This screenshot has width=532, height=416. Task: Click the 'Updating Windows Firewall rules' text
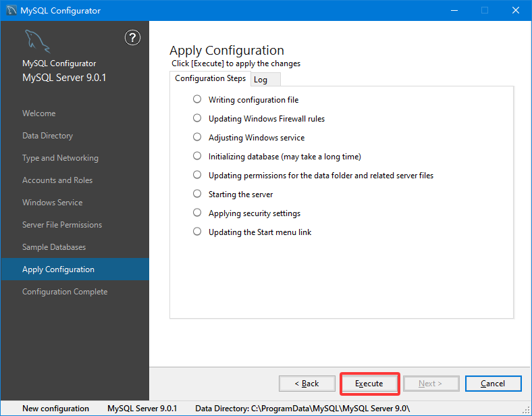pyautogui.click(x=267, y=119)
